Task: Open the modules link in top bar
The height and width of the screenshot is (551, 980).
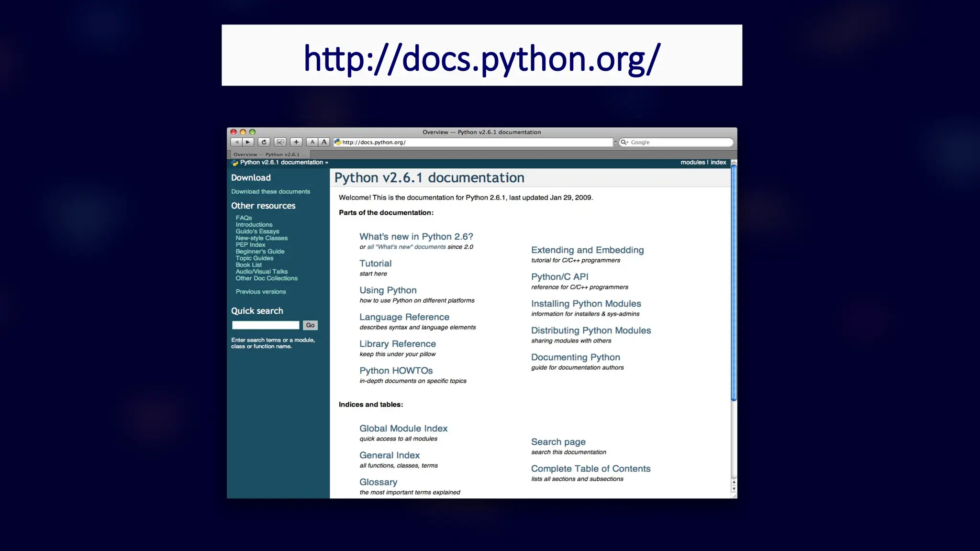Action: coord(692,163)
